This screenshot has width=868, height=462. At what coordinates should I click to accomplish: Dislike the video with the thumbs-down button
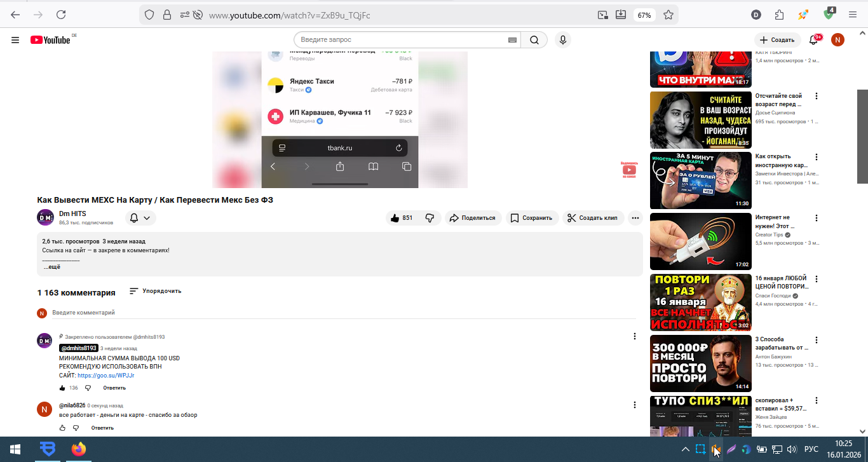click(x=430, y=218)
